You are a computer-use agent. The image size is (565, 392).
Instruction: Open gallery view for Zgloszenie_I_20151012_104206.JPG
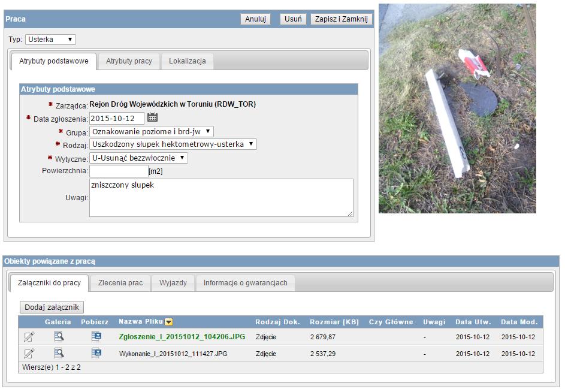59,336
